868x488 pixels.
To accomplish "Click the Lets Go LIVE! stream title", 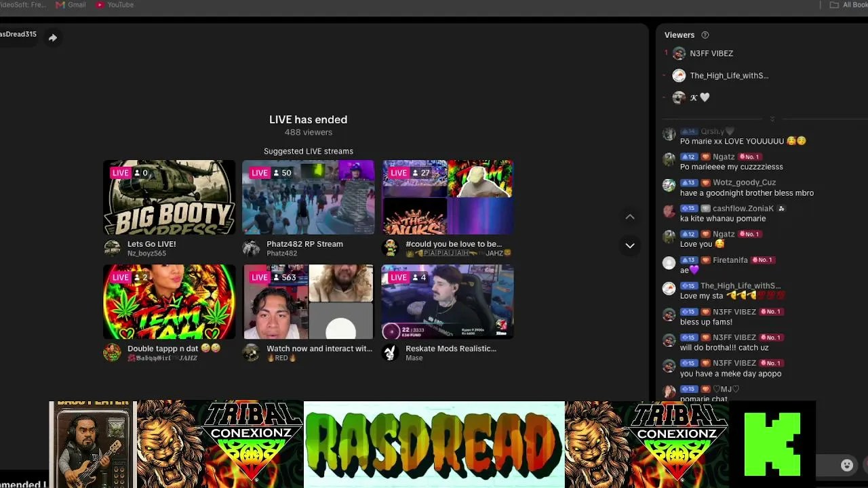I will [x=151, y=244].
